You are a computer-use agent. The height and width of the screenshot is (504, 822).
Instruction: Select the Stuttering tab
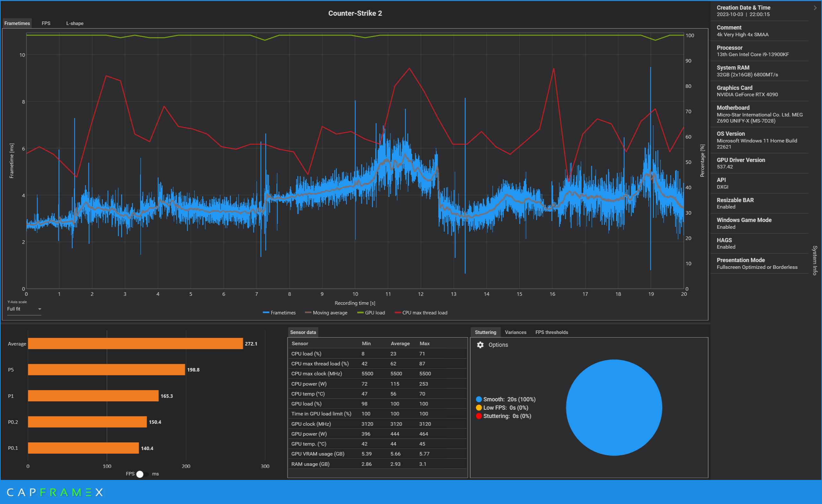(485, 332)
